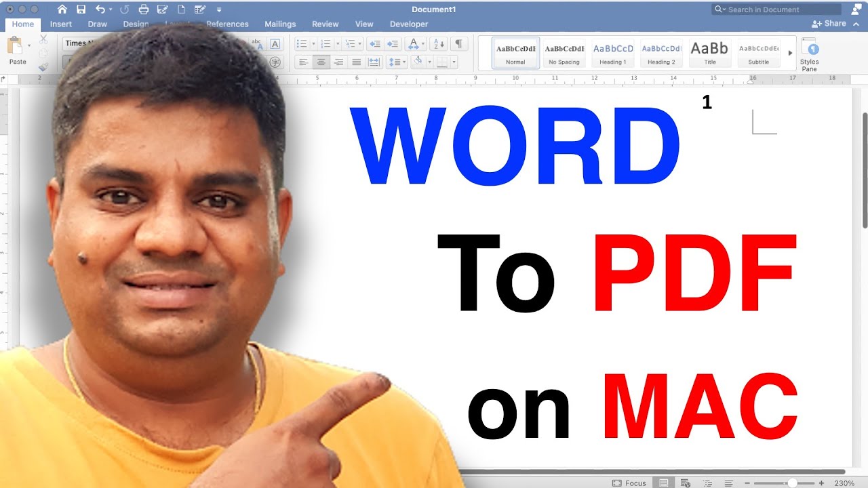
Task: Switch to Print Layout view
Action: [663, 483]
